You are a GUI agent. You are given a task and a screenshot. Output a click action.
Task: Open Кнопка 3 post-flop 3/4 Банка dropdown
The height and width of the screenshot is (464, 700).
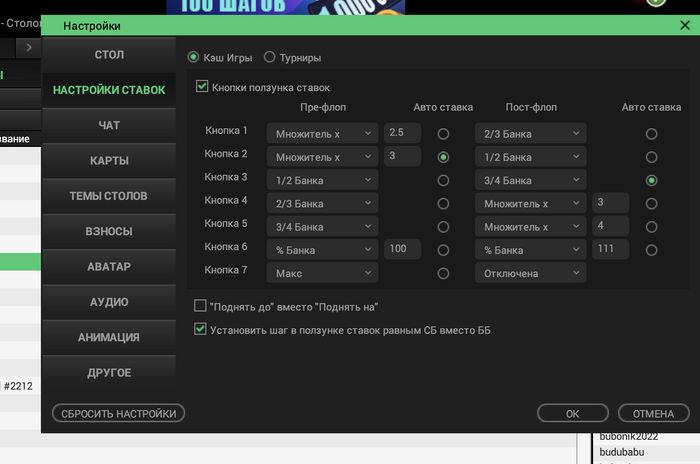click(530, 180)
